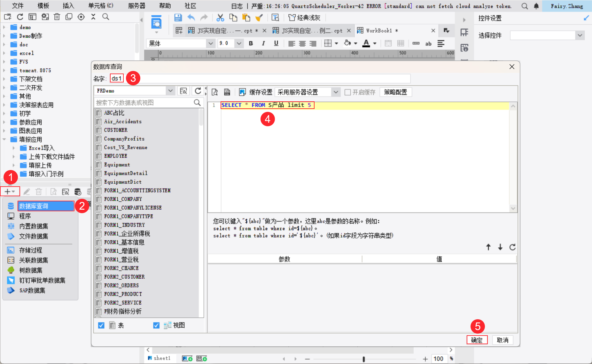The image size is (592, 364).
Task: Click the add sheet icon next to sheet1
Action: [187, 359]
